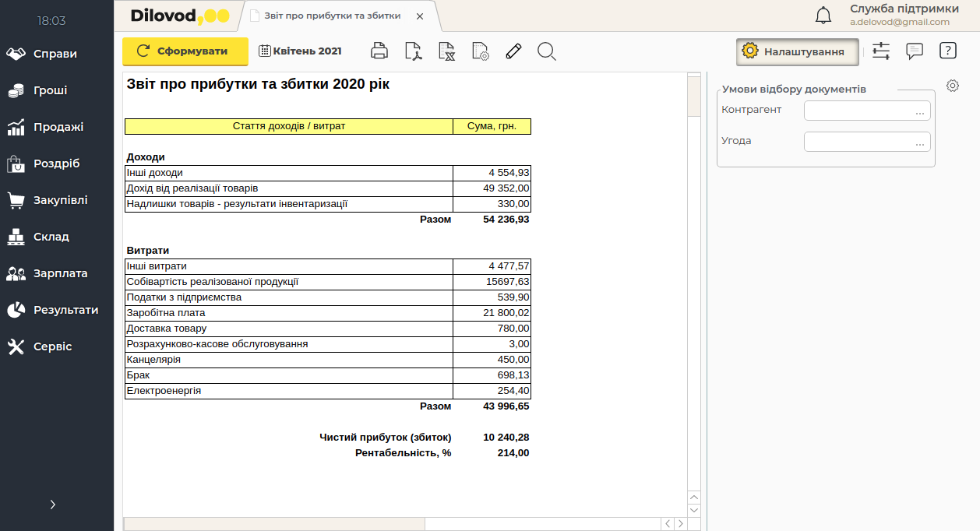Open the chat comments icon

pyautogui.click(x=915, y=51)
